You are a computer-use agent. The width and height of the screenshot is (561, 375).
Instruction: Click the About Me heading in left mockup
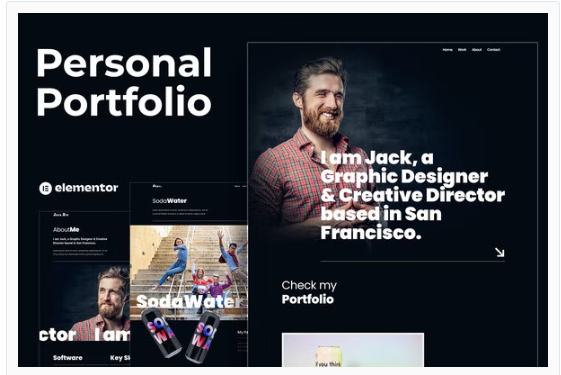66,230
